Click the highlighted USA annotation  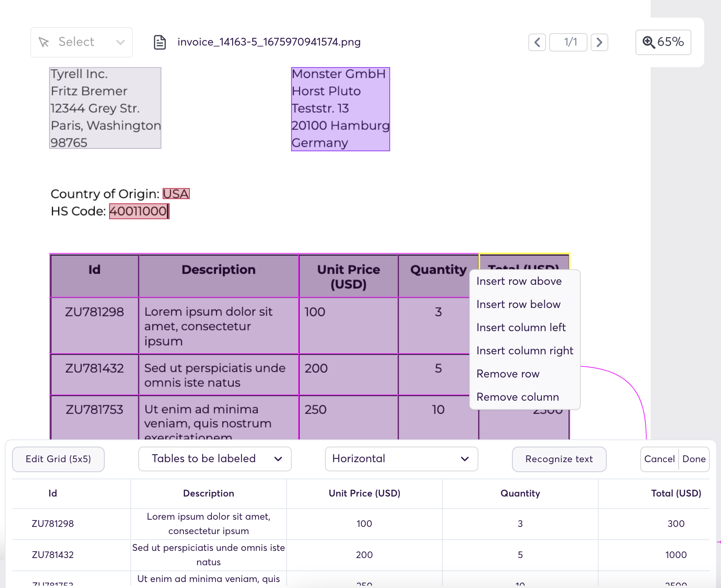point(176,194)
